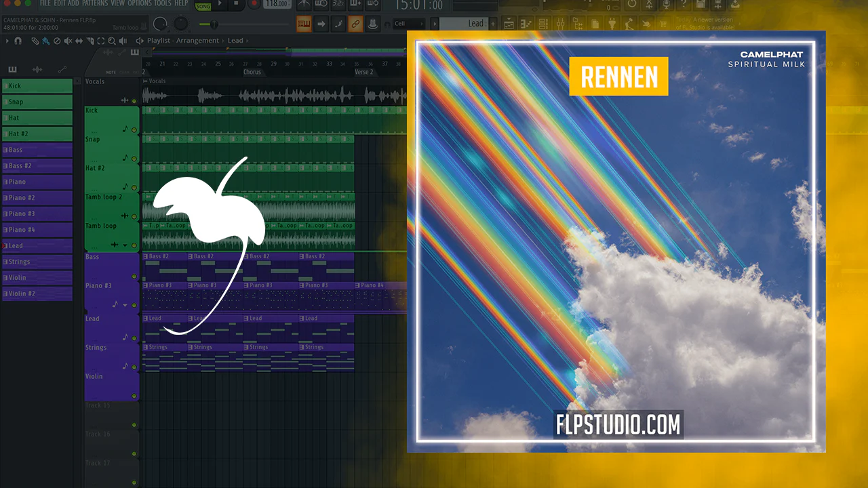Screen dimensions: 868x488
Task: Click the newer version available notice
Action: click(x=705, y=23)
